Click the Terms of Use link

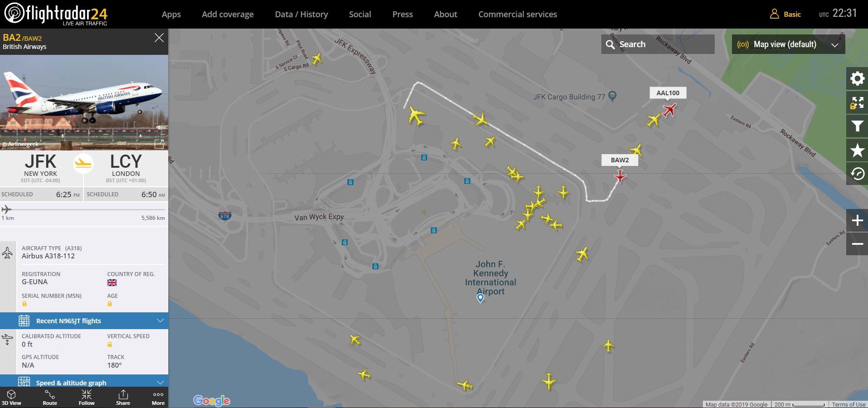pos(848,404)
